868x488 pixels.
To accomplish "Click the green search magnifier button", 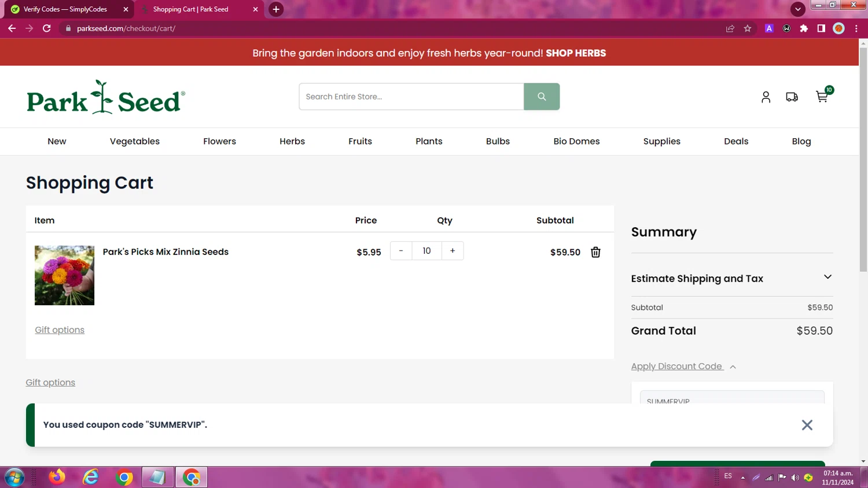I will point(542,97).
